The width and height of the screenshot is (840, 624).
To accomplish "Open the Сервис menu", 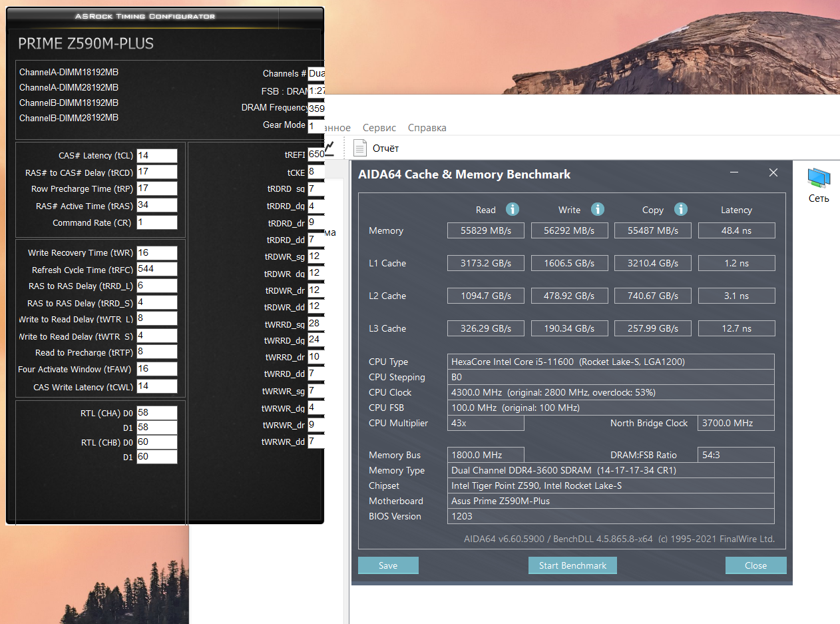I will click(x=379, y=127).
